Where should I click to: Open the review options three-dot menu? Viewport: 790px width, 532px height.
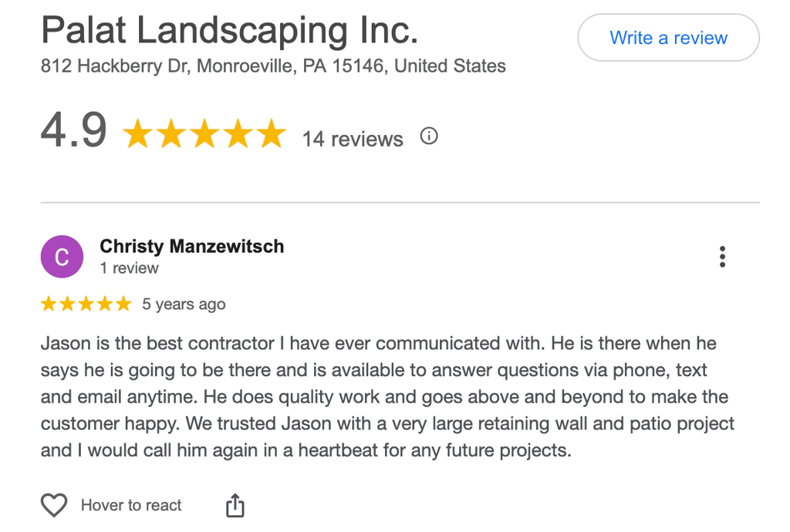click(x=722, y=257)
